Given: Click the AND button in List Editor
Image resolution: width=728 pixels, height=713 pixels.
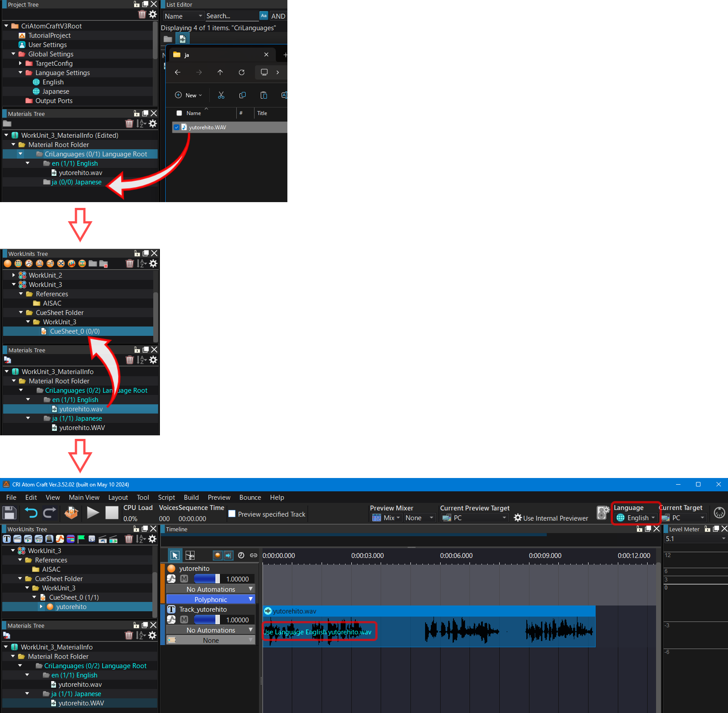Looking at the screenshot, I should pos(278,16).
